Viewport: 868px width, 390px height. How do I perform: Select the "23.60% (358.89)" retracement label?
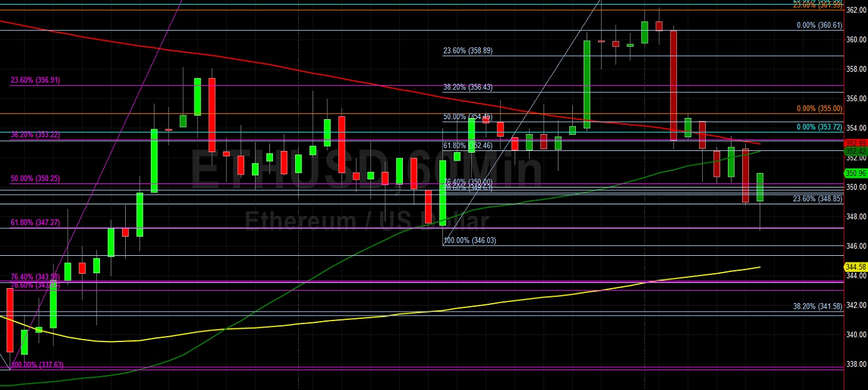(x=468, y=51)
